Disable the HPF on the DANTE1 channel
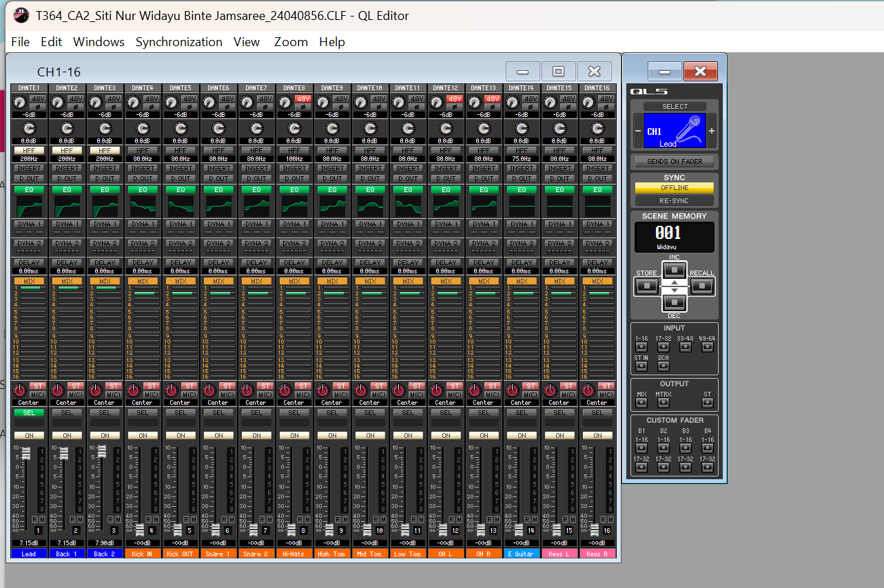Viewport: 884px width, 588px height. click(29, 150)
